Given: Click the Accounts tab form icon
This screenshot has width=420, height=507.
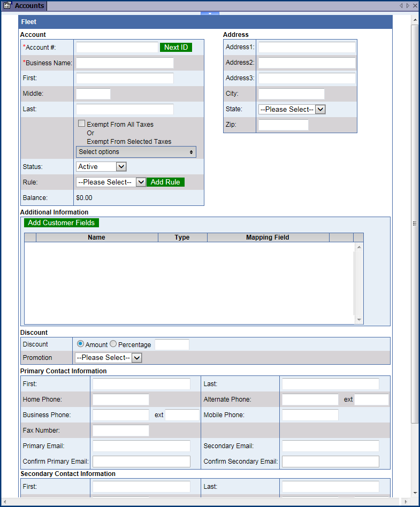Looking at the screenshot, I should pos(7,6).
